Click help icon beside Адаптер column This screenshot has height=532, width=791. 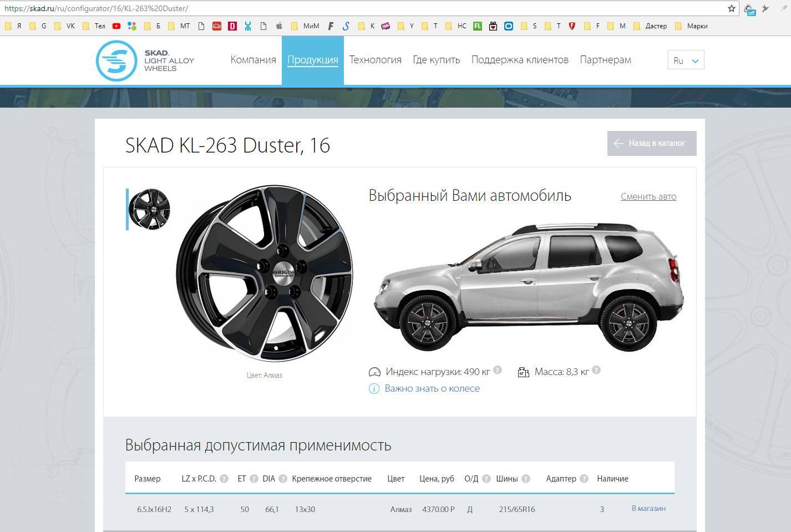(584, 479)
